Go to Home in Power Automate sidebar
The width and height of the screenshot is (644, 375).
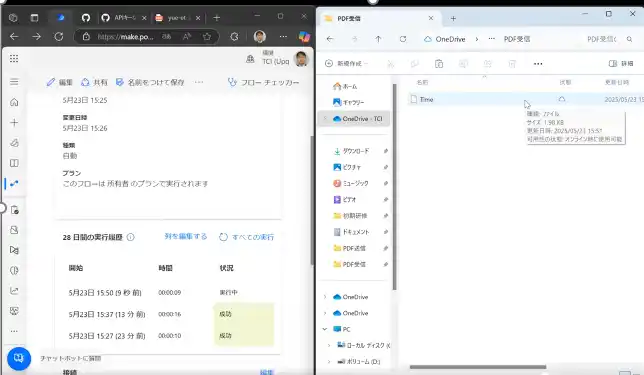pos(14,102)
